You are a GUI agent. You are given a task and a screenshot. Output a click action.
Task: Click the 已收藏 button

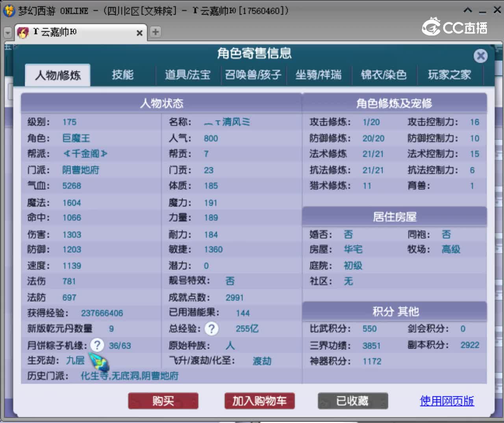[353, 401]
